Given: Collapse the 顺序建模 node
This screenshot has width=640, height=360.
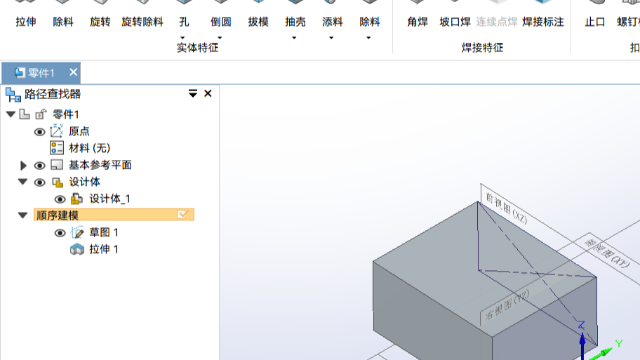Looking at the screenshot, I should pos(23,215).
